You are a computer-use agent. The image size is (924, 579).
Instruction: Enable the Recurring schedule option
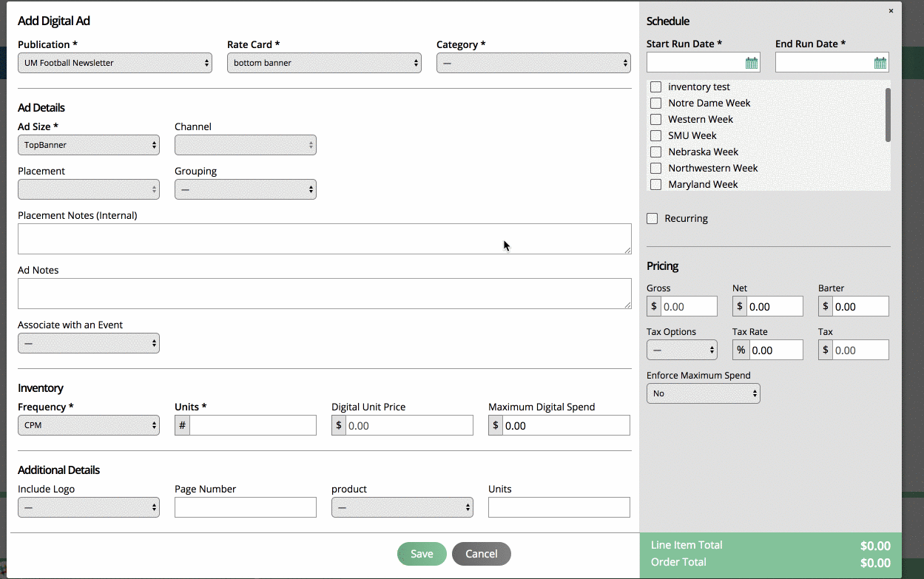pos(652,218)
